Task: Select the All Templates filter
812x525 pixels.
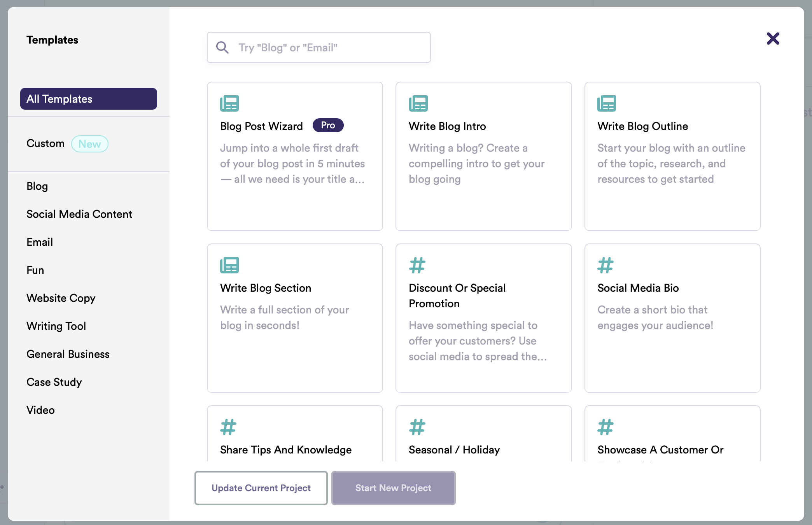Action: (88, 99)
